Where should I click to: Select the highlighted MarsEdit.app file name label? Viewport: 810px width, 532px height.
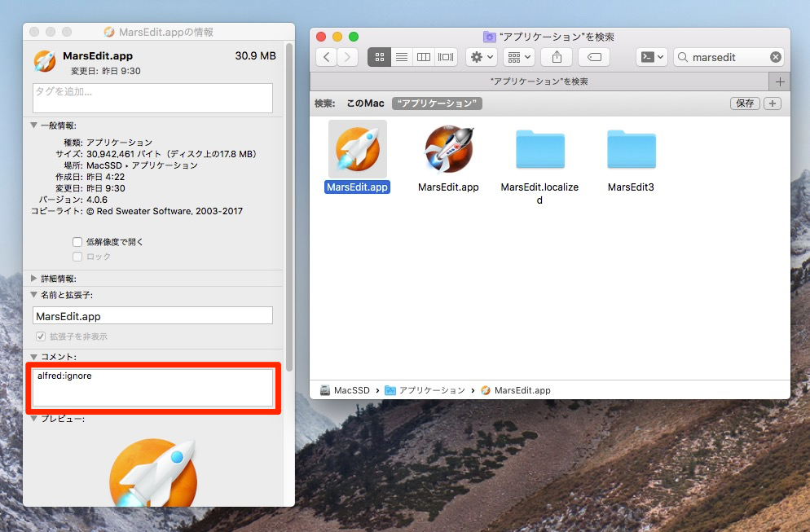[358, 187]
